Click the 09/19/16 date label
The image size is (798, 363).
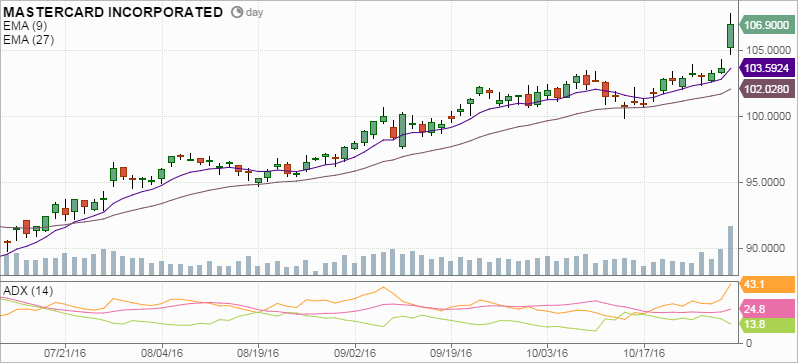click(x=451, y=353)
